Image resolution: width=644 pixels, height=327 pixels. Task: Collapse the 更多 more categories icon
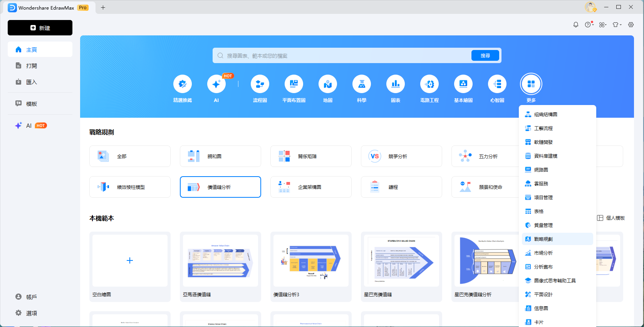531,84
